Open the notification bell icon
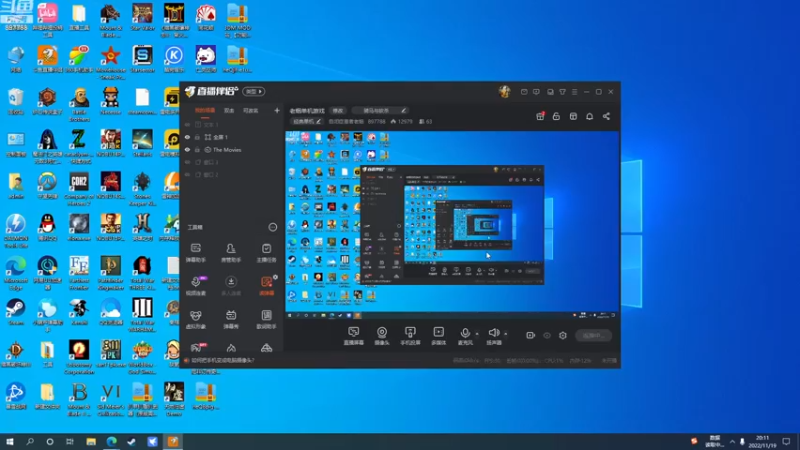The height and width of the screenshot is (450, 800). [x=589, y=116]
